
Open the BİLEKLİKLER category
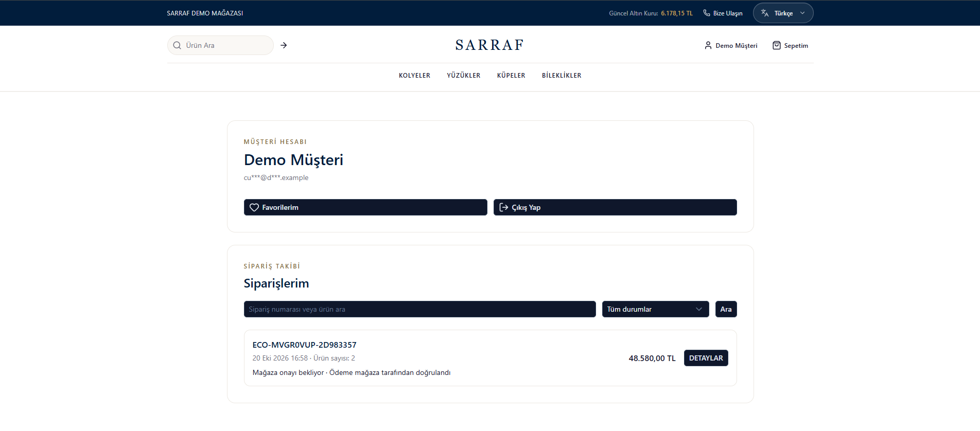pyautogui.click(x=562, y=76)
